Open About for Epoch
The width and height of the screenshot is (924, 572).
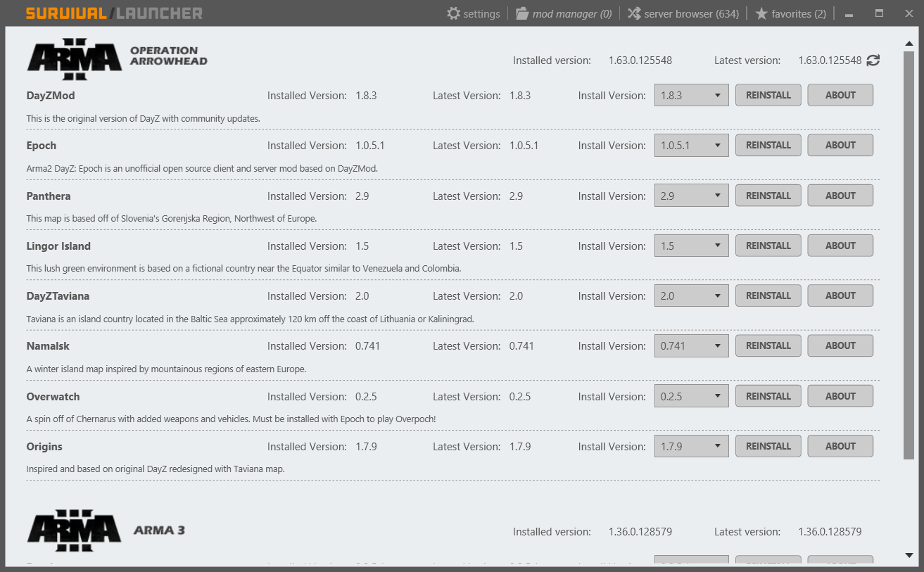[x=840, y=145]
